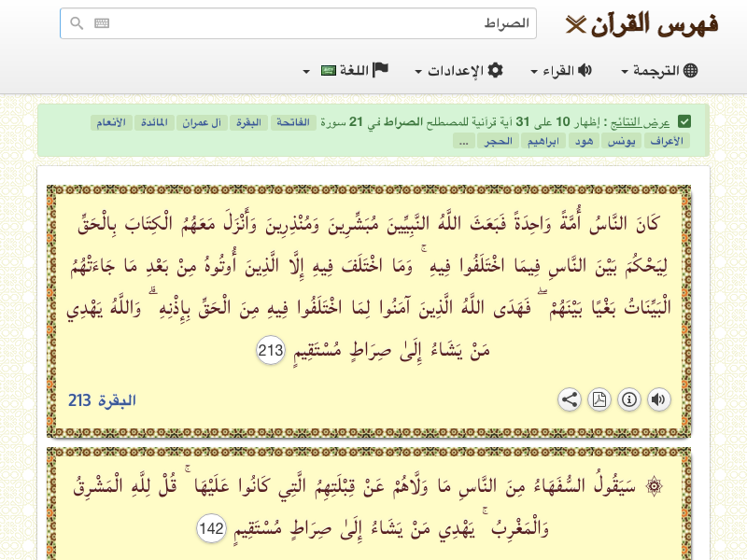Image resolution: width=747 pixels, height=560 pixels.
Task: Open the الترجمة translation dropdown
Action: pos(659,71)
